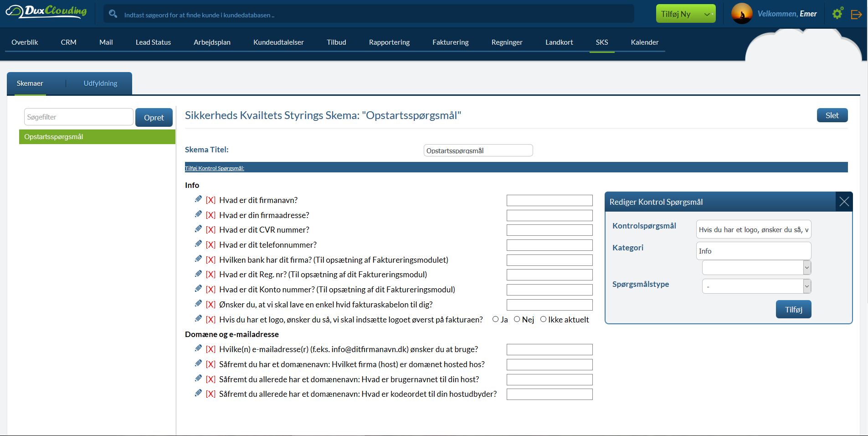Click the user avatar picture

741,14
